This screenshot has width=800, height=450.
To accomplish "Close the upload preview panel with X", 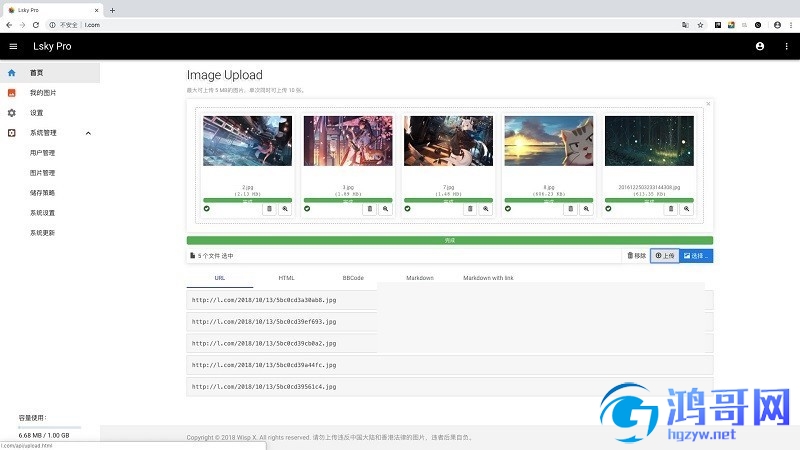I will (708, 104).
